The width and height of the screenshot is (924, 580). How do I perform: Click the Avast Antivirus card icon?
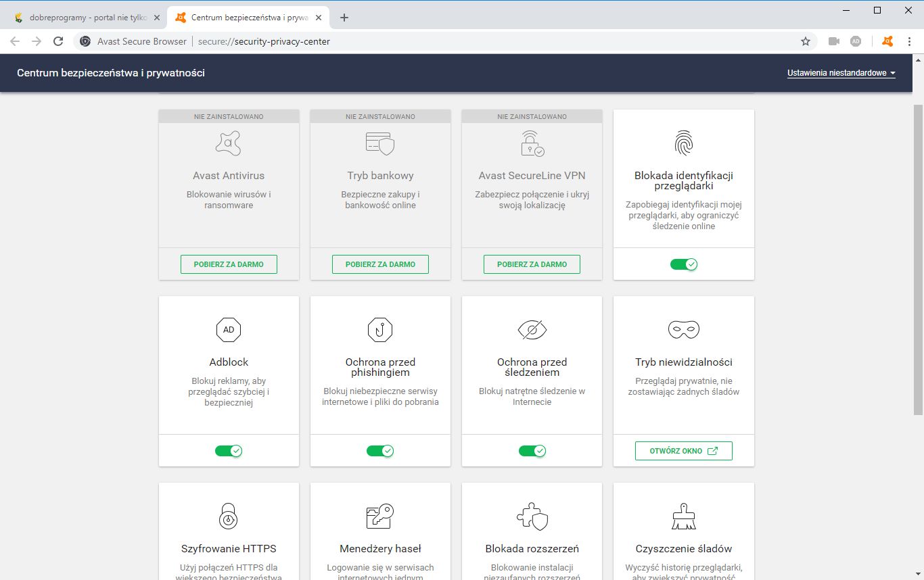click(229, 143)
